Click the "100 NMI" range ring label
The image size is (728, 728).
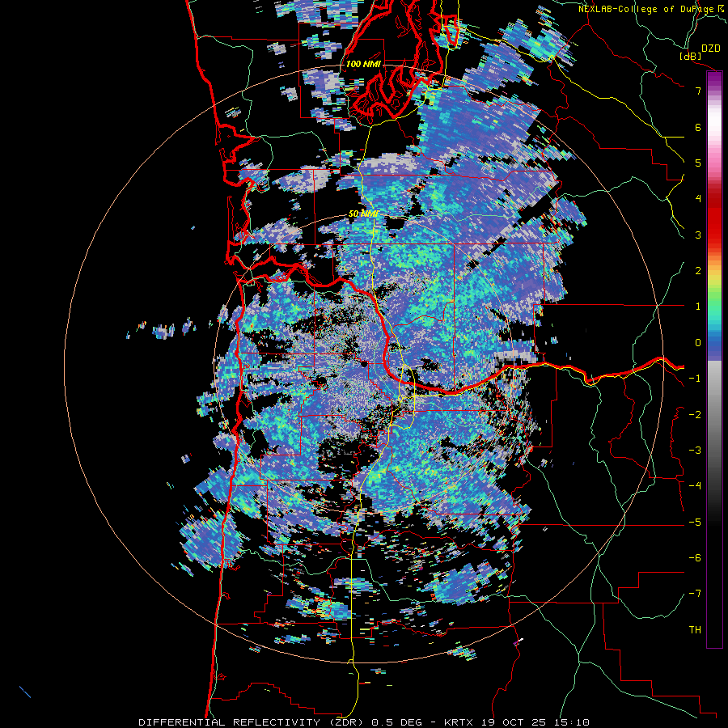[363, 64]
